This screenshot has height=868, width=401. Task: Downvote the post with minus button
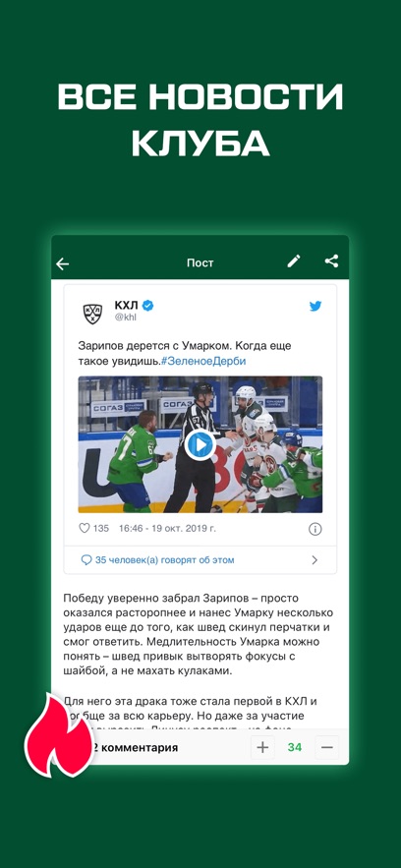pyautogui.click(x=327, y=748)
